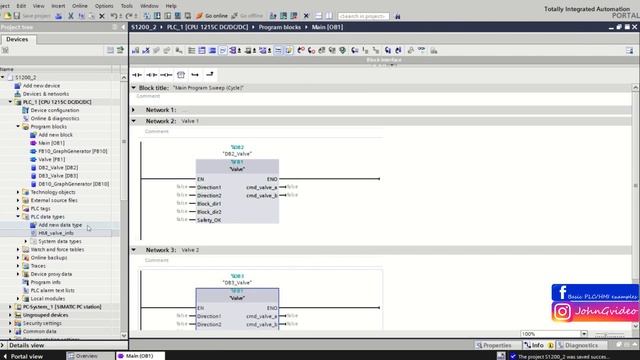This screenshot has height=360, width=640.
Task: Click the redo arrow icon
Action: [129, 16]
